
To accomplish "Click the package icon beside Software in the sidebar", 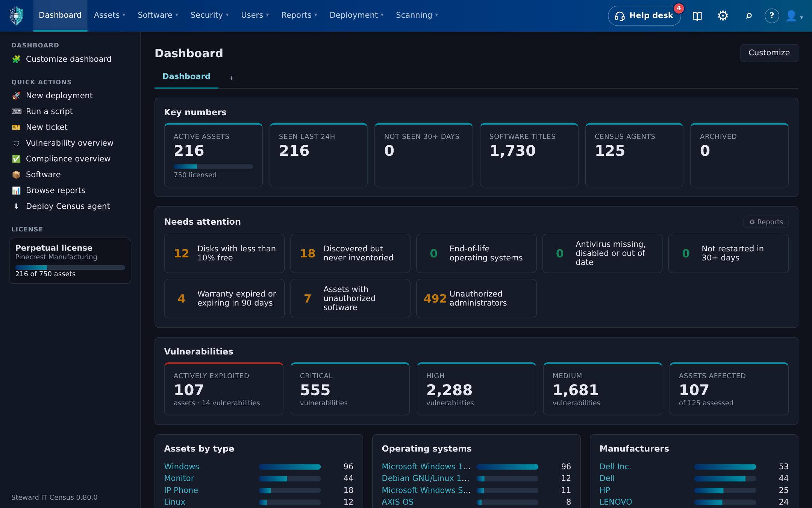I will pyautogui.click(x=16, y=175).
